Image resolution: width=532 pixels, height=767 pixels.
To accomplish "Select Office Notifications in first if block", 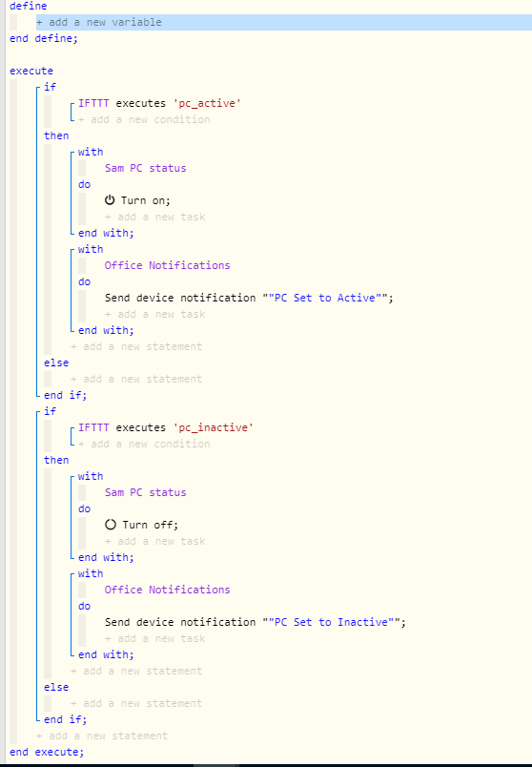I will (x=167, y=265).
